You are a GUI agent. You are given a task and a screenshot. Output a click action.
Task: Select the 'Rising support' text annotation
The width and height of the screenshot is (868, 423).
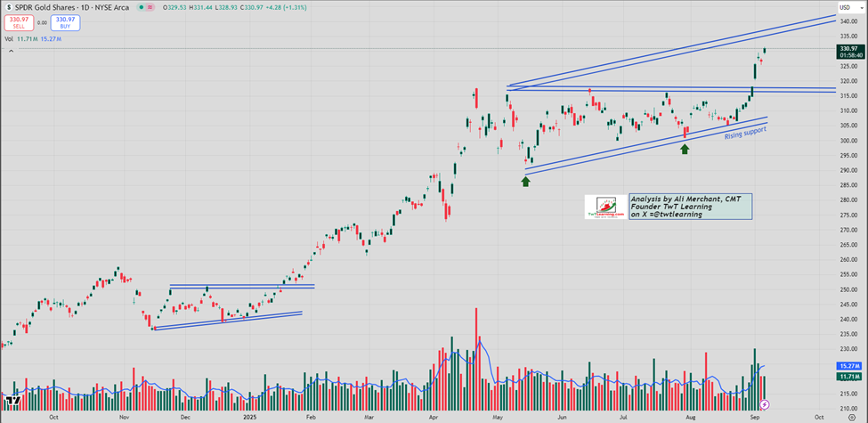745,132
